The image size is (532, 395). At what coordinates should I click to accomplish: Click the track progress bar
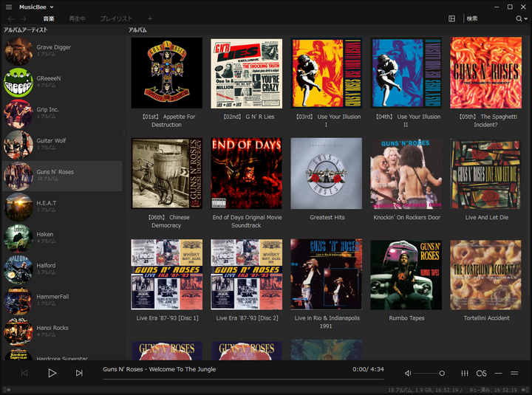[x=243, y=379]
